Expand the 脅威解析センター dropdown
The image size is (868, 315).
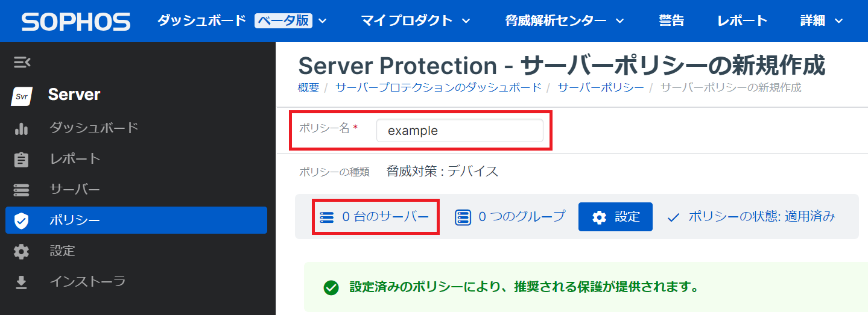[x=565, y=21]
